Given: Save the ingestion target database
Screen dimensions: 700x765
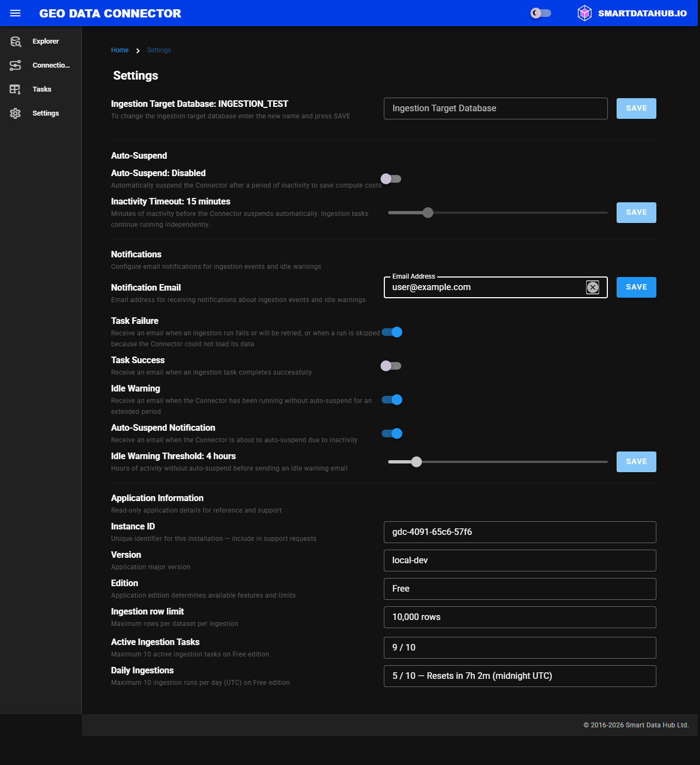Looking at the screenshot, I should pyautogui.click(x=636, y=109).
